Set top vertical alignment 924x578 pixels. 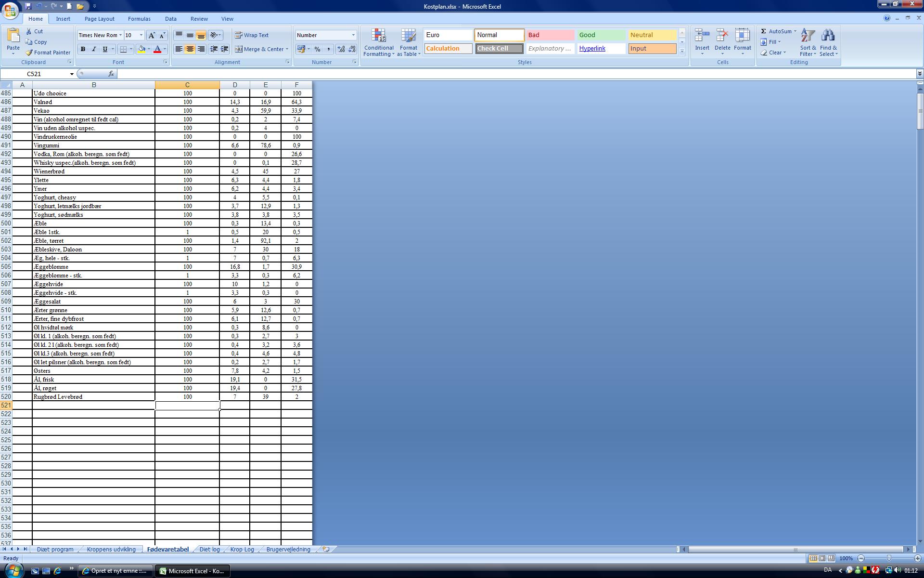click(179, 35)
